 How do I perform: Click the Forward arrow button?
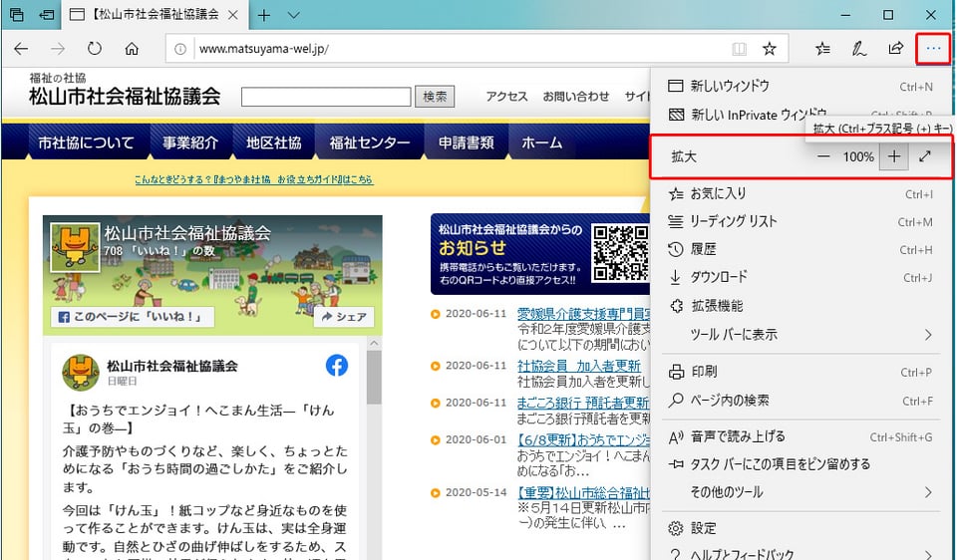[58, 49]
